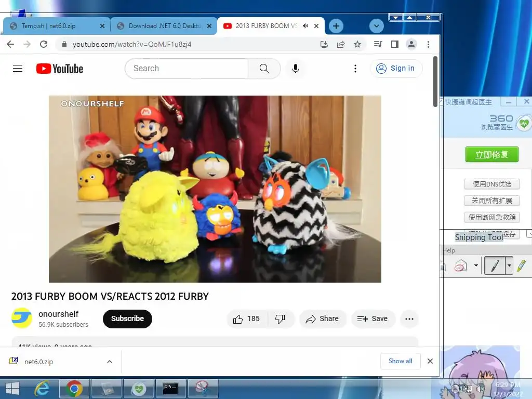Screen dimensions: 532x399
Task: Toggle Chrome side panel
Action: [395, 44]
